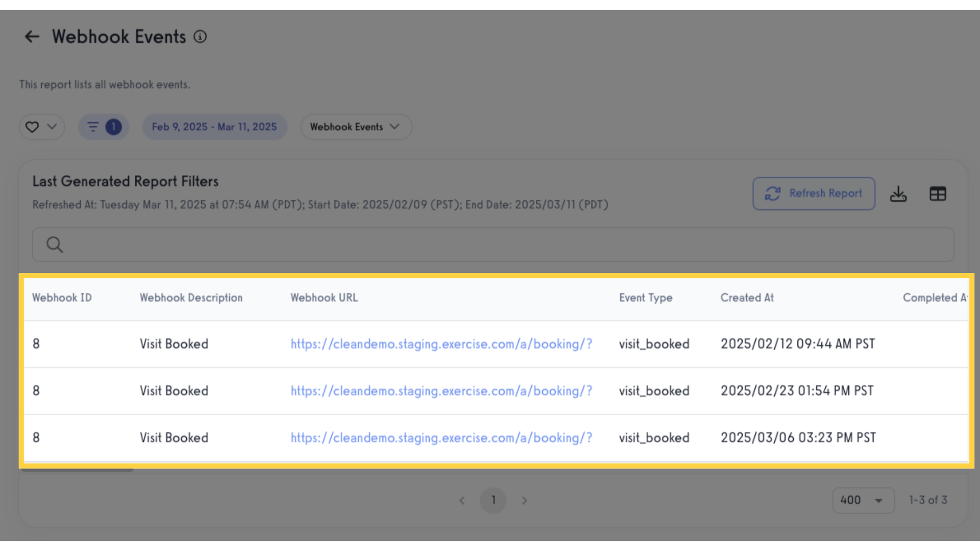Viewport: 980px width, 551px height.
Task: Select page 1 in pagination
Action: pos(493,500)
